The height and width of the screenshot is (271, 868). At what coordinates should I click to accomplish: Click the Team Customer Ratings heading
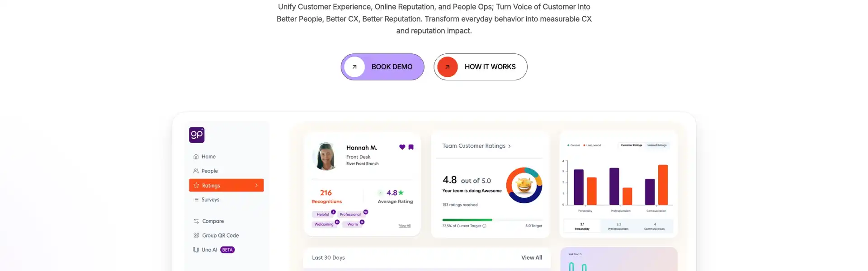[x=474, y=146]
